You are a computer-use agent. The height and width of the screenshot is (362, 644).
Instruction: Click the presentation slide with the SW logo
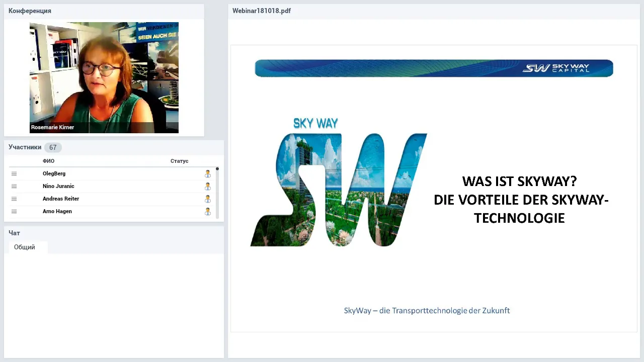click(x=434, y=189)
